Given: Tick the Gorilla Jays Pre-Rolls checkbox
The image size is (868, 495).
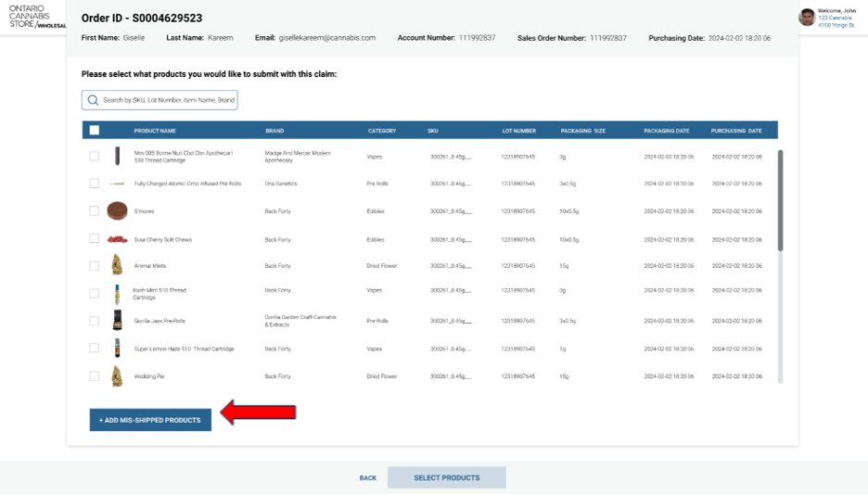Looking at the screenshot, I should 95,321.
